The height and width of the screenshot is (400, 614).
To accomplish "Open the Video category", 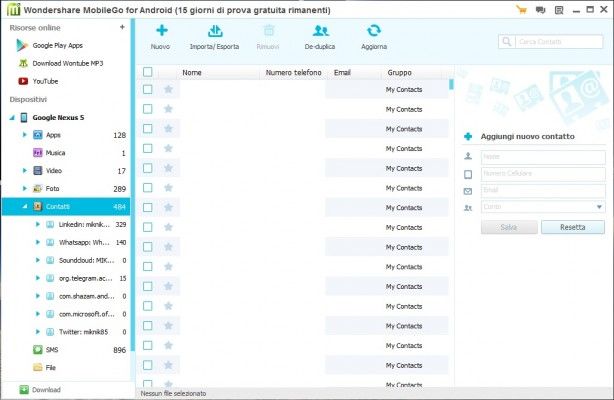I will [54, 171].
